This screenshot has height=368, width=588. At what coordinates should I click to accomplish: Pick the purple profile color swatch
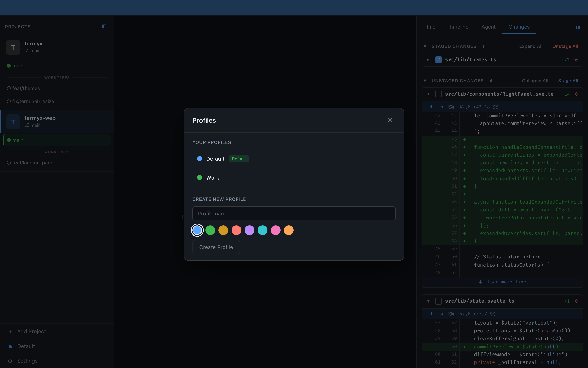point(249,230)
